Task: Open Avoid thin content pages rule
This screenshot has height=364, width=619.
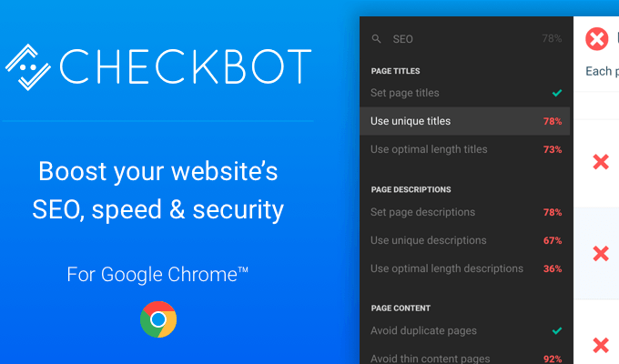Action: [x=431, y=359]
